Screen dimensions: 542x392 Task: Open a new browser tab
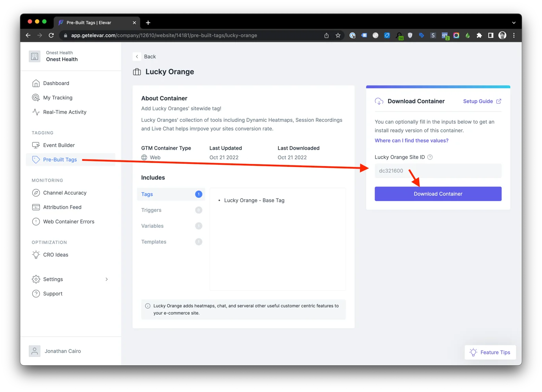click(148, 23)
